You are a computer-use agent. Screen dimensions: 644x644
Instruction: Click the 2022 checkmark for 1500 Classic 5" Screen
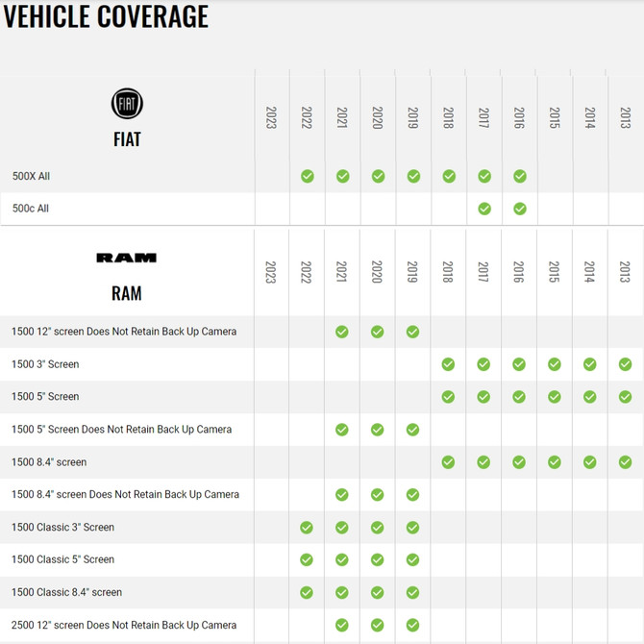coord(307,559)
